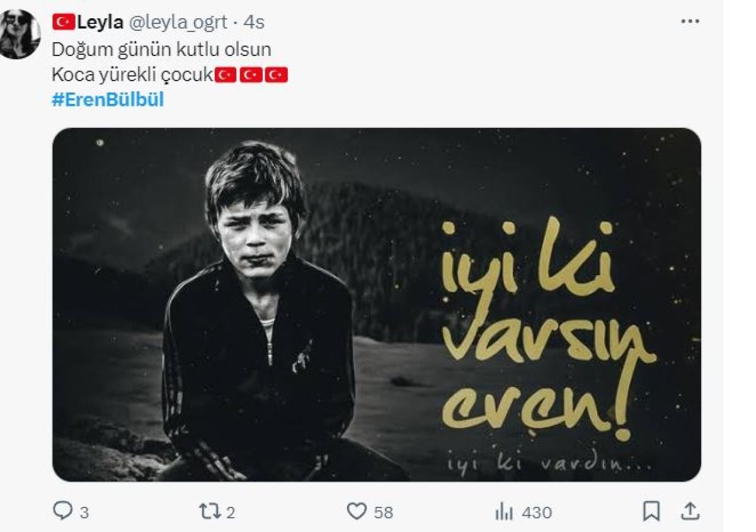Image resolution: width=756 pixels, height=532 pixels.
Task: Click the reply speech bubble icon
Action: (62, 511)
